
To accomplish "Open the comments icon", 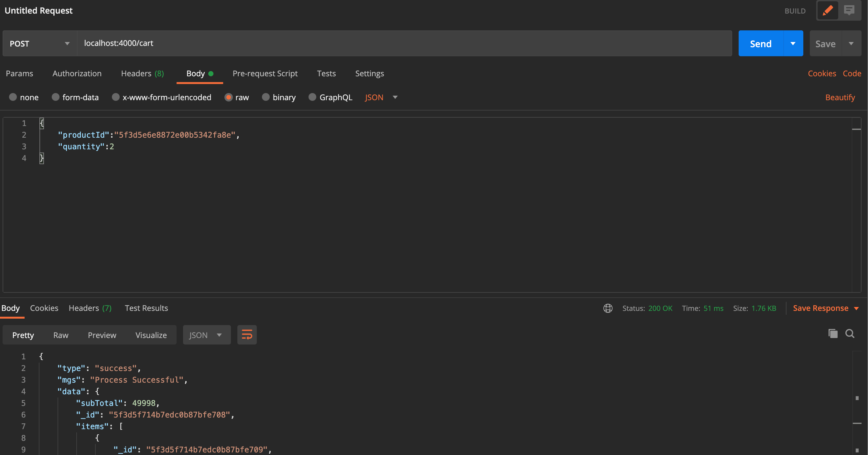I will (849, 10).
